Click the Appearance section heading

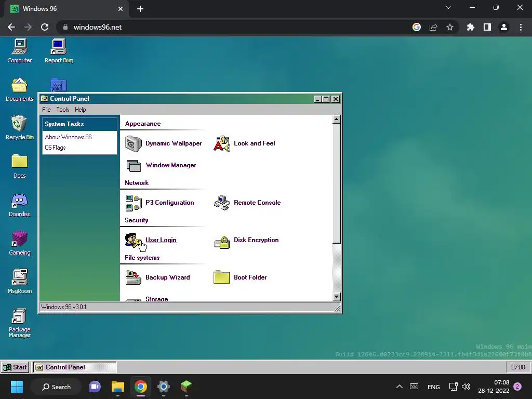[143, 124]
